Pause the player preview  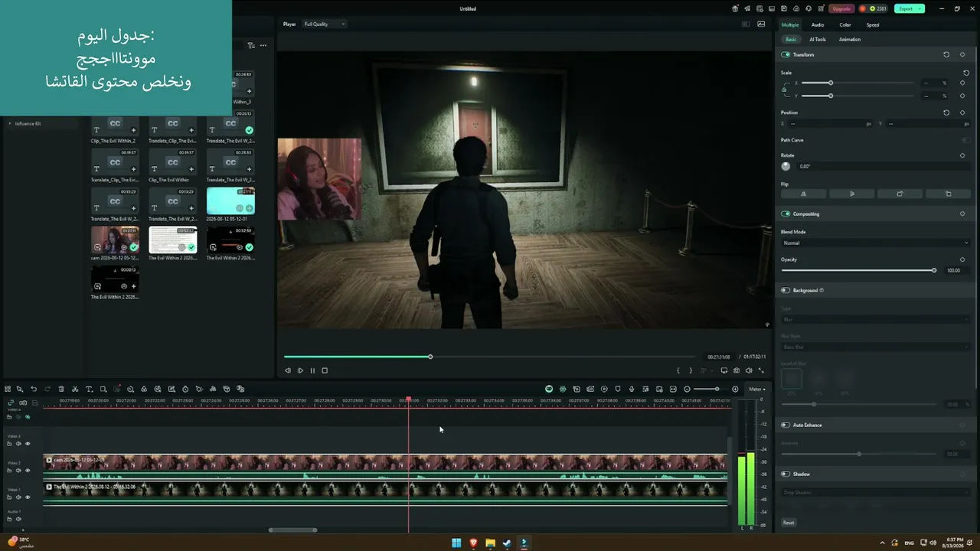(x=312, y=370)
